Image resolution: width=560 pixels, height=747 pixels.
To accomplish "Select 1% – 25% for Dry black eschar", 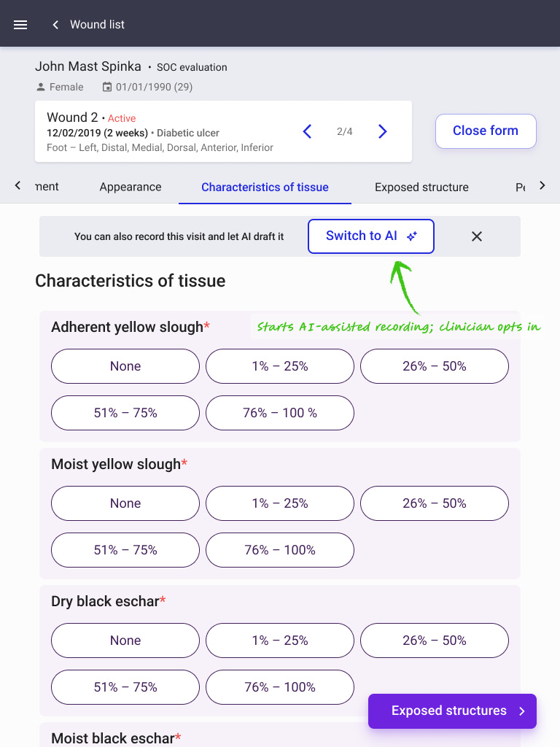I will pyautogui.click(x=280, y=640).
